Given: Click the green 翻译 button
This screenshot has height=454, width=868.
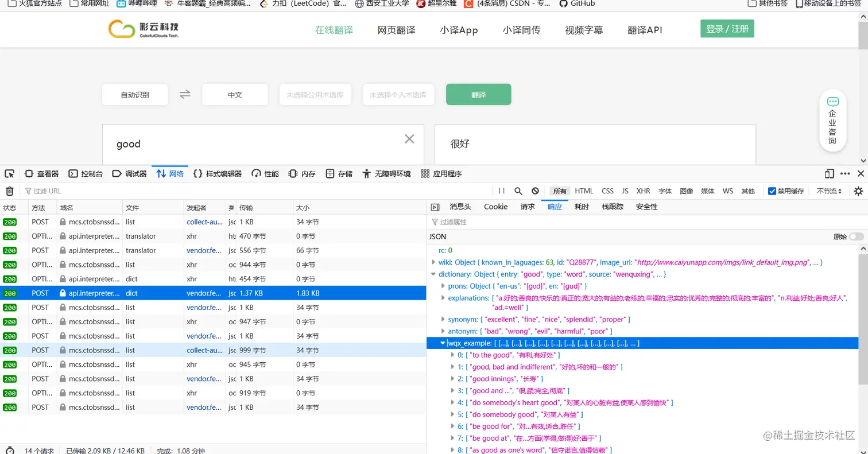Looking at the screenshot, I should click(478, 95).
